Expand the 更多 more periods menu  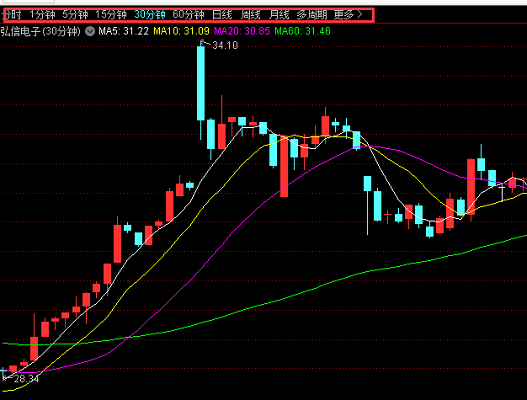tap(344, 15)
